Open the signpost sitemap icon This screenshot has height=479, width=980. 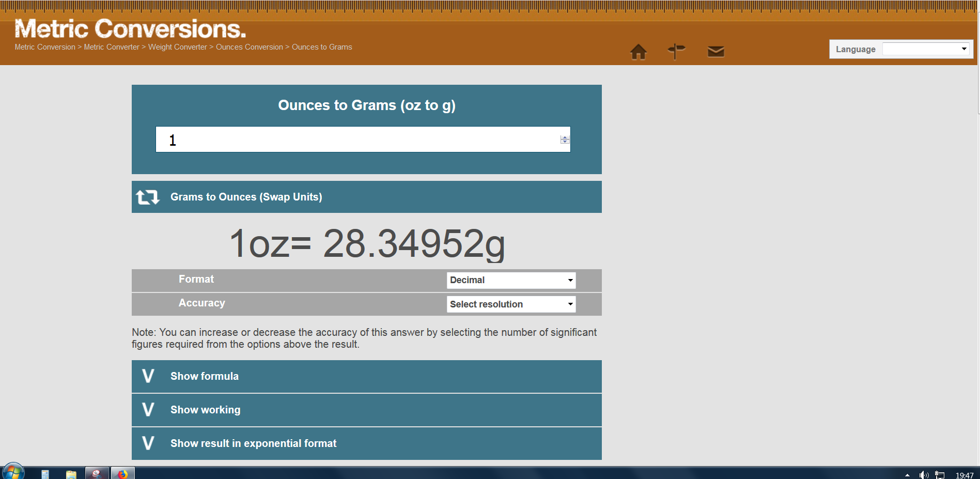(676, 51)
